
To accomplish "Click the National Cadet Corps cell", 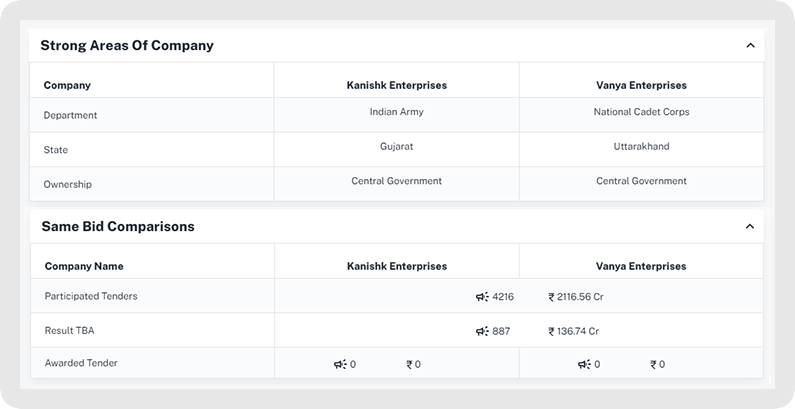I will coord(641,112).
